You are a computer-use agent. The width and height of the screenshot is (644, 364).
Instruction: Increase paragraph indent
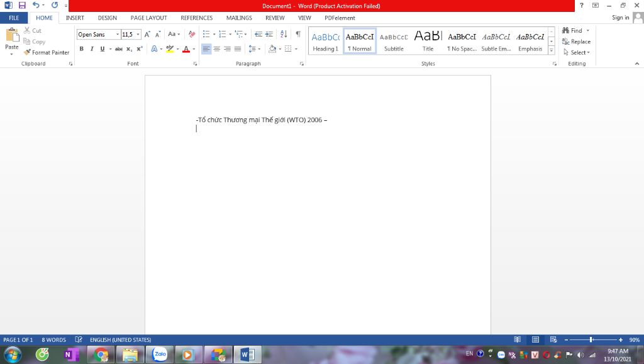(269, 34)
